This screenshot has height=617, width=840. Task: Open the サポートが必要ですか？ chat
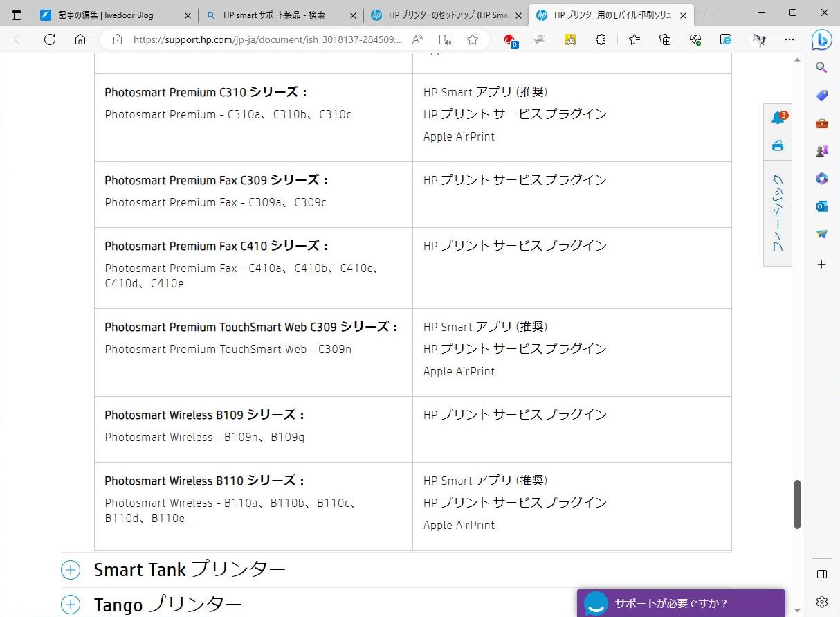point(681,603)
